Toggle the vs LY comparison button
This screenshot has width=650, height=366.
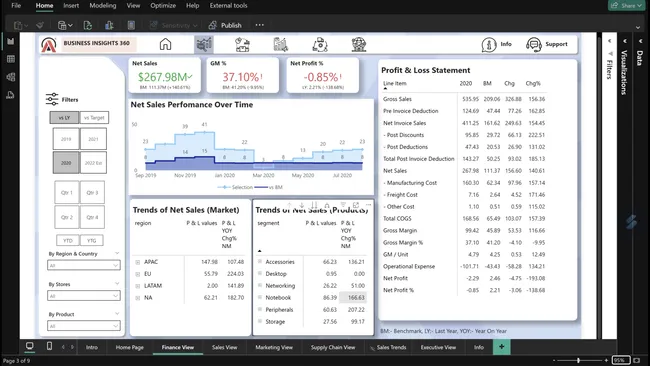(64, 118)
